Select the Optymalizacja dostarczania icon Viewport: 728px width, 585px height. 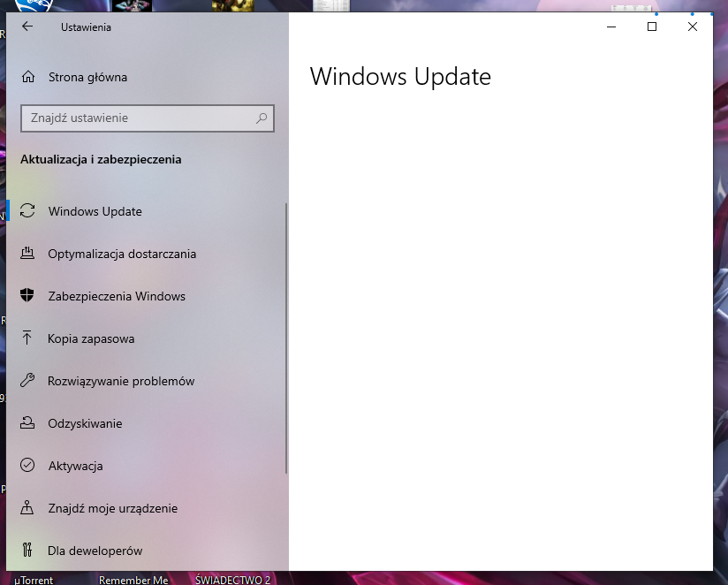28,254
